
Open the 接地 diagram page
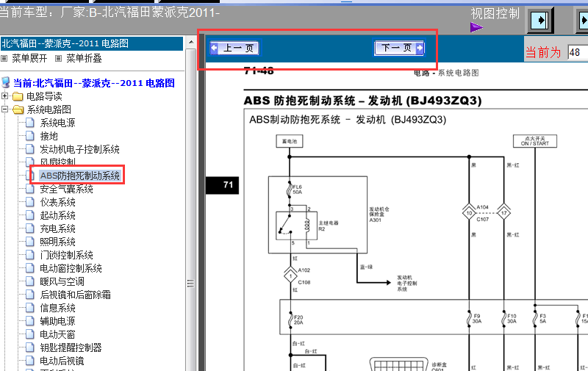[49, 136]
